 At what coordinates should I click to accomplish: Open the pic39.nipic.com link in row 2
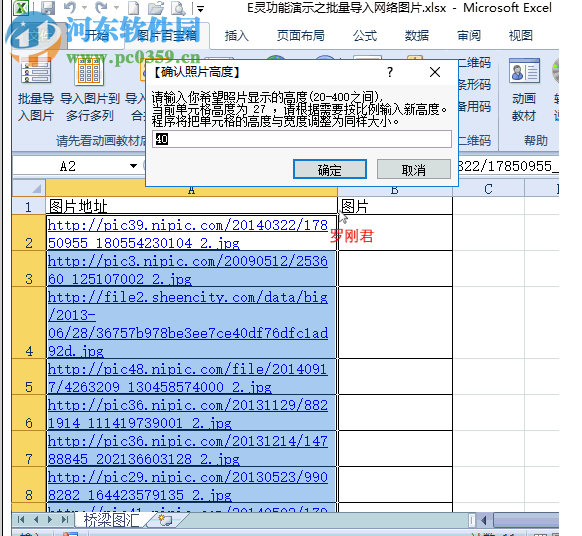click(x=188, y=234)
